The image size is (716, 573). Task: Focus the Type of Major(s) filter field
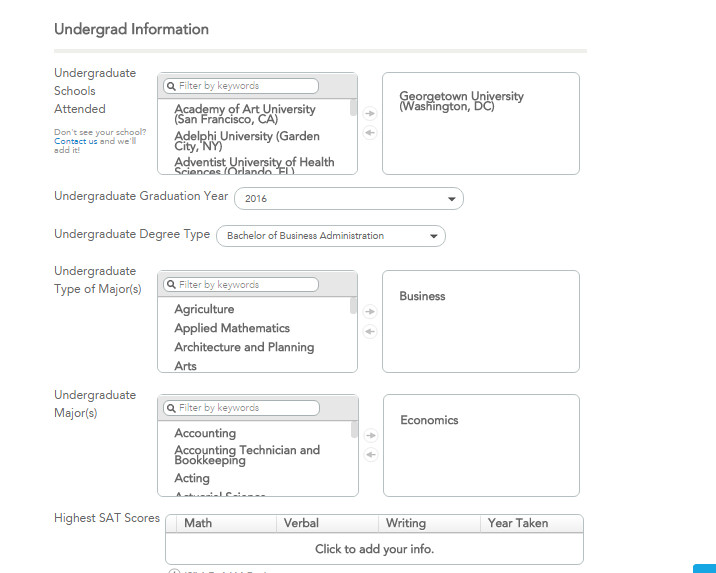[246, 285]
